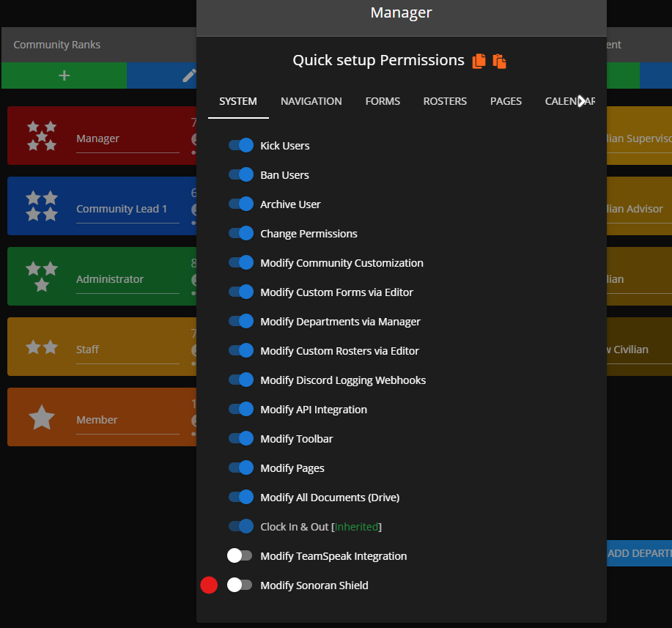Viewport: 672px width, 628px height.
Task: Click the four-star icon on Community Lead 1
Action: pyautogui.click(x=42, y=206)
